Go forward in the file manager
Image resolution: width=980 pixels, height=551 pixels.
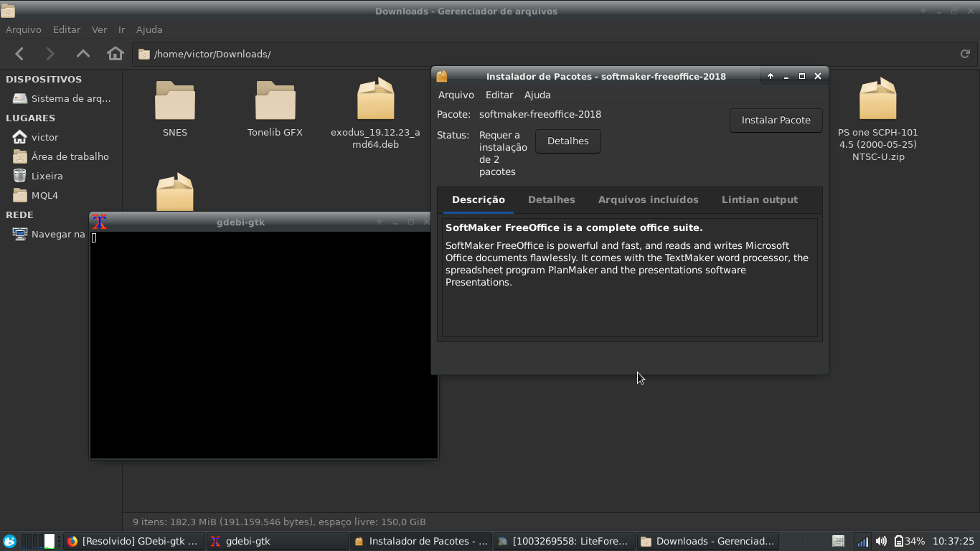(x=50, y=54)
